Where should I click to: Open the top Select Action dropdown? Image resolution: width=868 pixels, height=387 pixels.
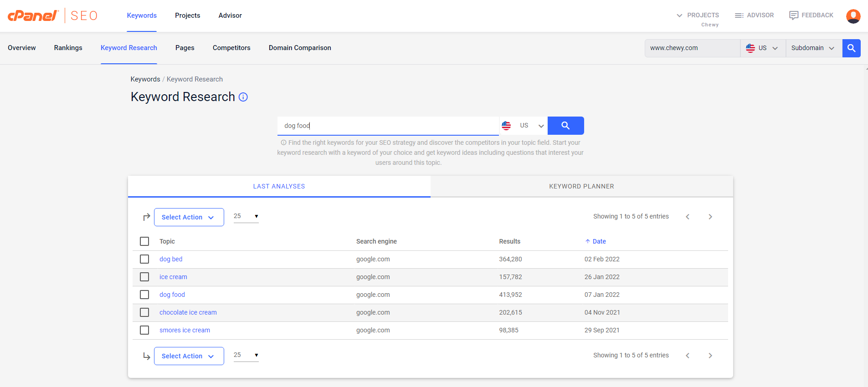pyautogui.click(x=189, y=217)
